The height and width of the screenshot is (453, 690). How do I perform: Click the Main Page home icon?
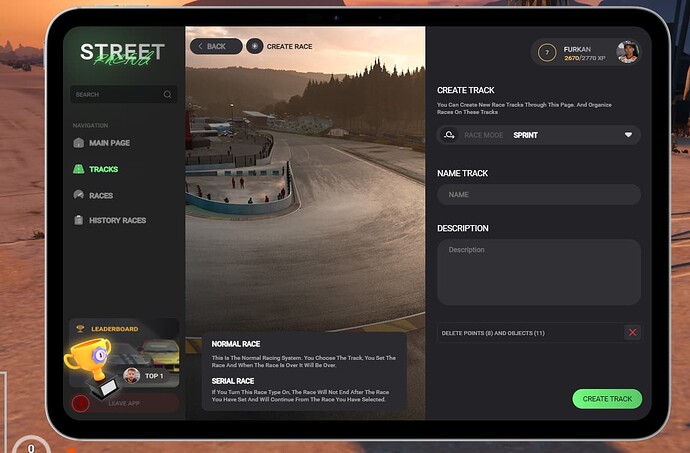[x=79, y=143]
